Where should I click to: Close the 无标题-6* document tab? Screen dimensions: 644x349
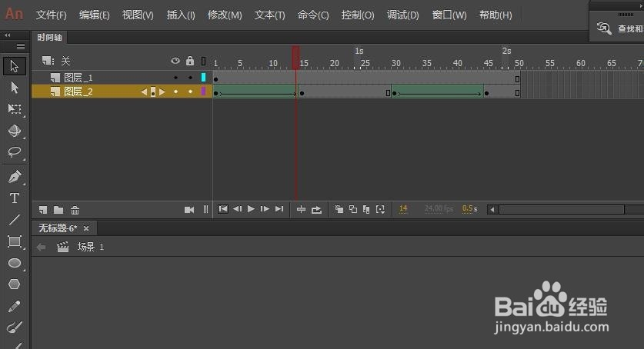click(x=86, y=228)
